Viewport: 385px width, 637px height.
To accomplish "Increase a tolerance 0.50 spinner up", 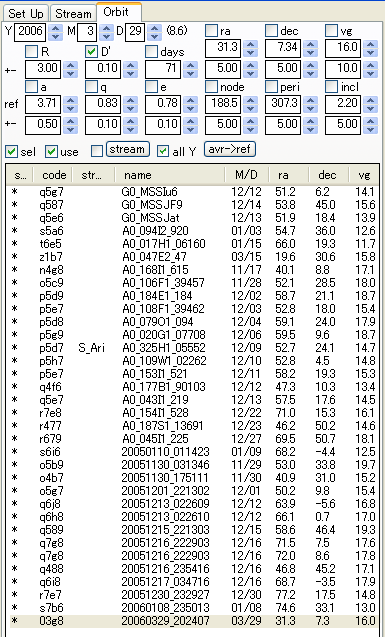I will pos(71,121).
